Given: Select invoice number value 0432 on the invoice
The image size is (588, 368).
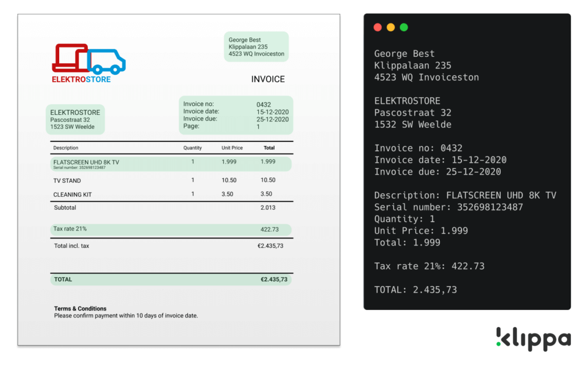Looking at the screenshot, I should pos(264,105).
